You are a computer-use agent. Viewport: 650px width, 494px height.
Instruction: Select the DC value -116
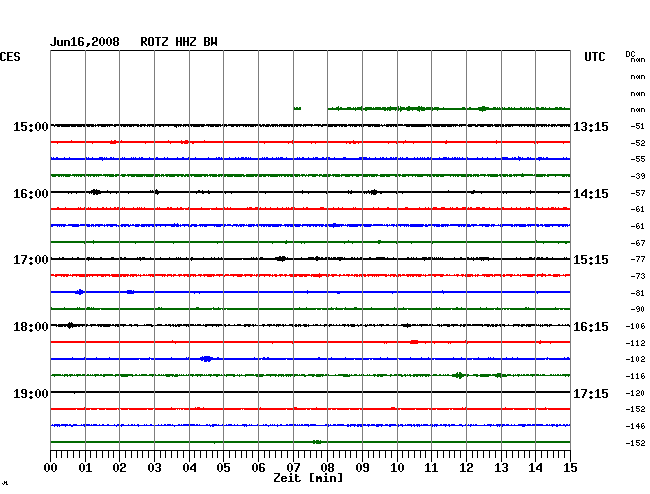[x=635, y=376]
